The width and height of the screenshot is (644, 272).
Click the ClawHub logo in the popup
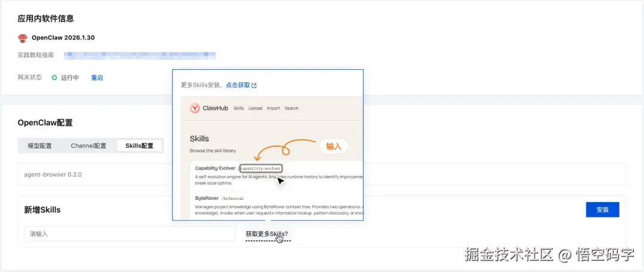click(194, 109)
